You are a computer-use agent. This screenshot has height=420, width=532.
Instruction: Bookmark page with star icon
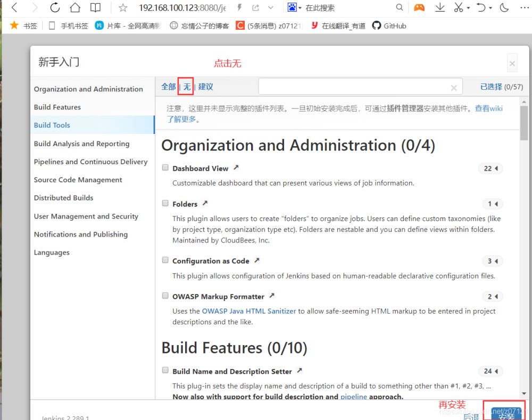click(123, 7)
